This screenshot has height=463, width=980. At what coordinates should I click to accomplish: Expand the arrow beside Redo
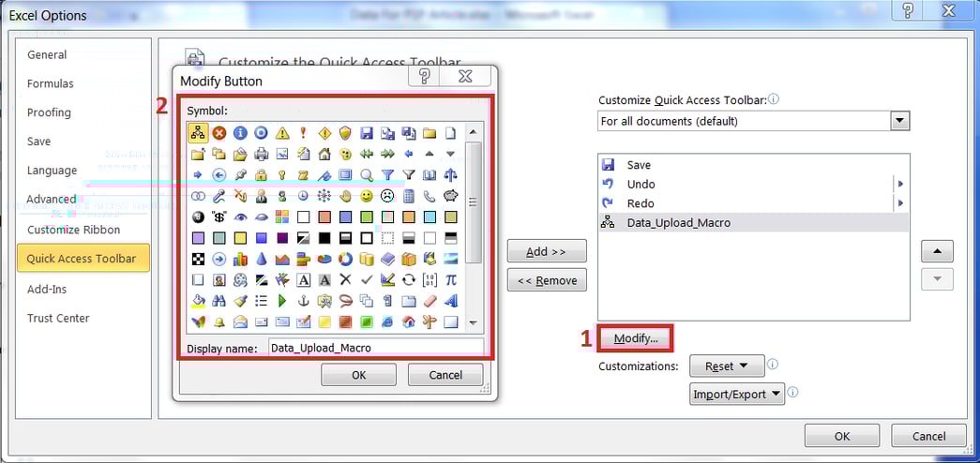[900, 203]
